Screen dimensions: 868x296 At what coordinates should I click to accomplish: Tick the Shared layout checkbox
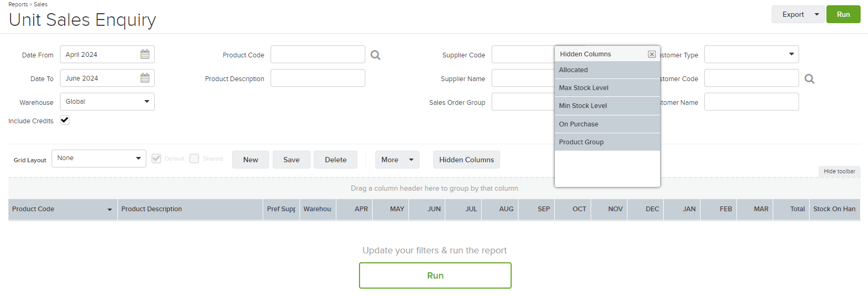[x=194, y=159]
